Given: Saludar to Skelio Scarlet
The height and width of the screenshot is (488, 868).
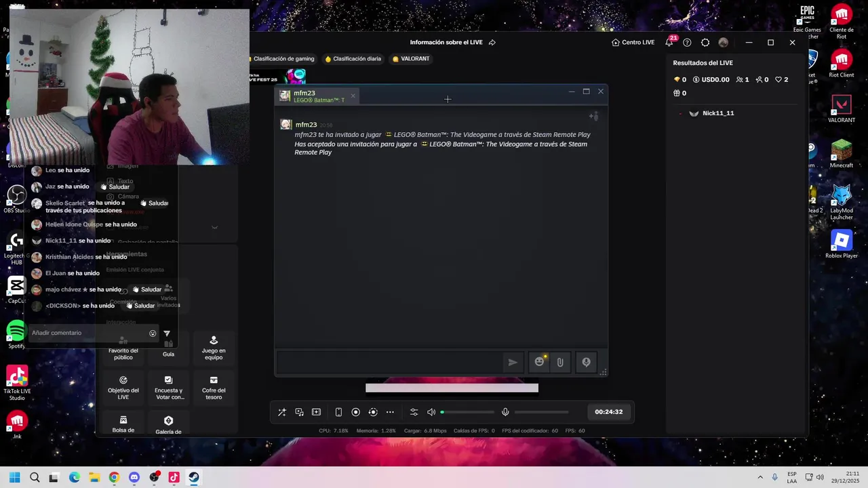Looking at the screenshot, I should (x=154, y=203).
